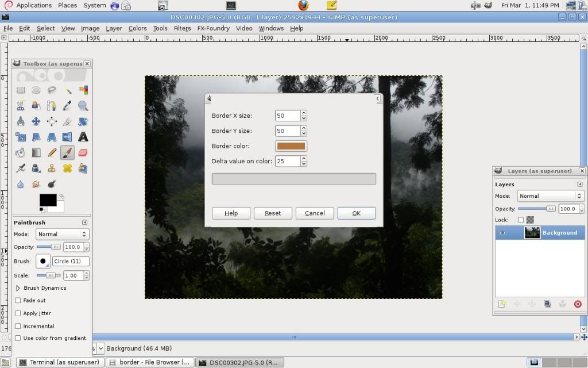588x368 pixels.
Task: Enable the Apply Jitter checkbox
Action: click(18, 313)
